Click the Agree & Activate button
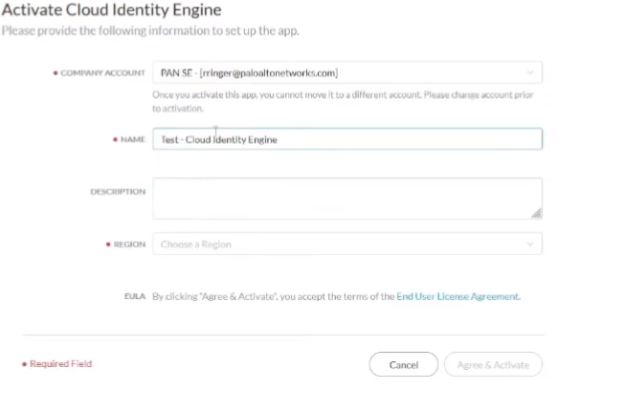 (x=493, y=365)
